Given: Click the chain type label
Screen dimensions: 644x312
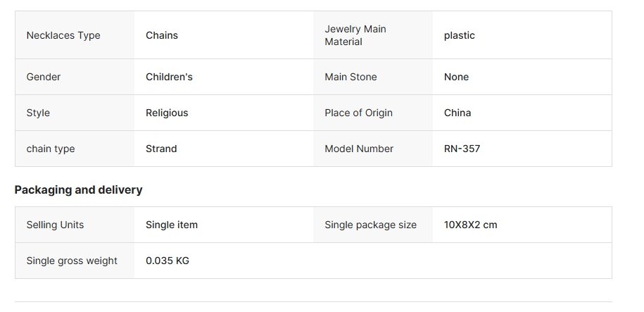Looking at the screenshot, I should [x=51, y=149].
